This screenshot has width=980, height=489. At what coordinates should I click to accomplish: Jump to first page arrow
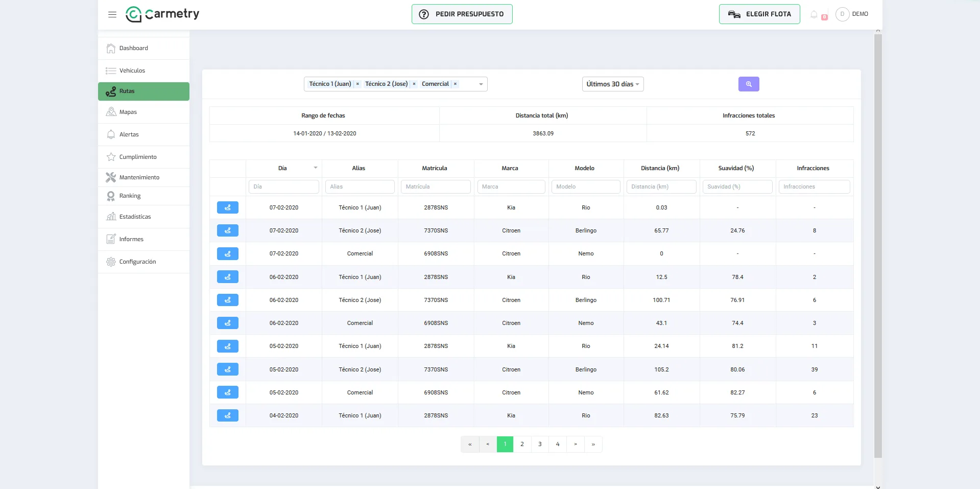coord(470,444)
